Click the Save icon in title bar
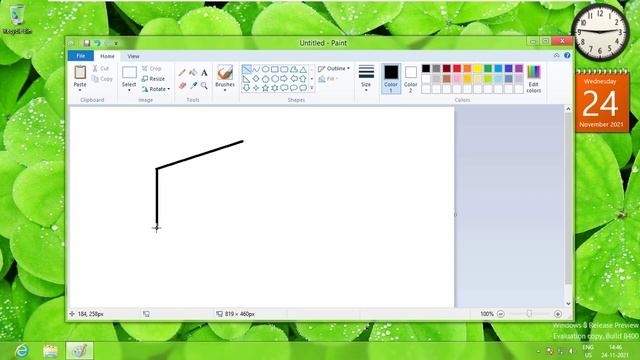This screenshot has width=640, height=360. [87, 43]
